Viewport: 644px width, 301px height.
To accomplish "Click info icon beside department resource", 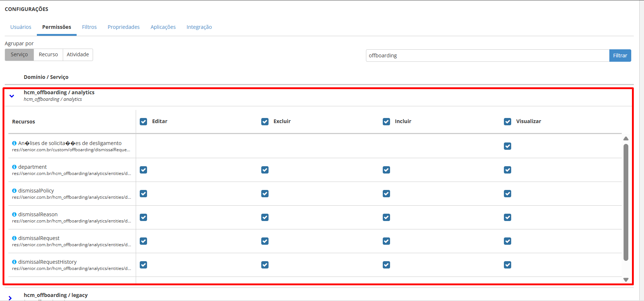I will pos(14,167).
